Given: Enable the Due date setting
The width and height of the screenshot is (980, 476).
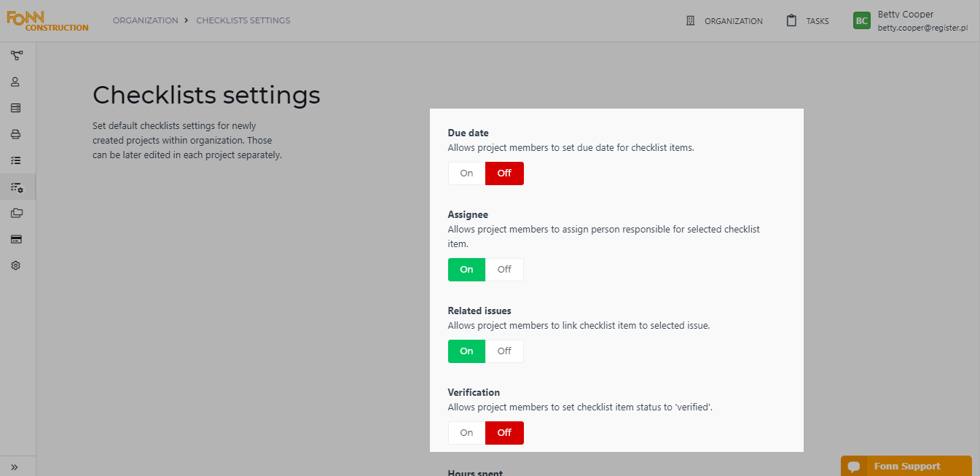Looking at the screenshot, I should click(x=466, y=173).
